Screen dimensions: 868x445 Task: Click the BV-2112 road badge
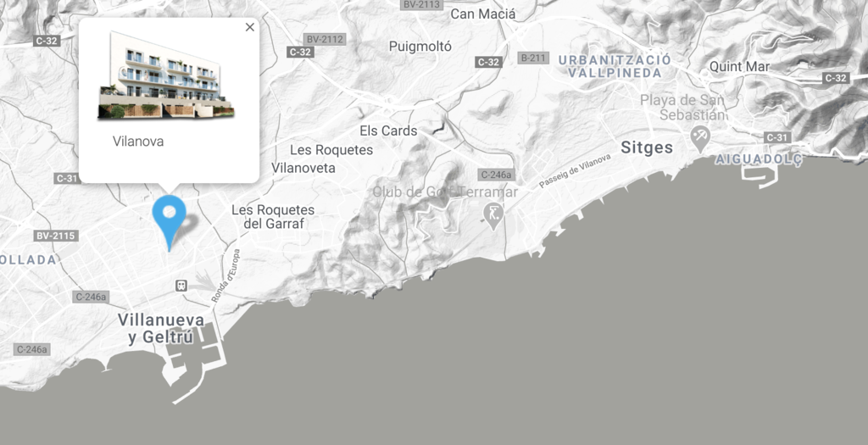click(x=325, y=39)
